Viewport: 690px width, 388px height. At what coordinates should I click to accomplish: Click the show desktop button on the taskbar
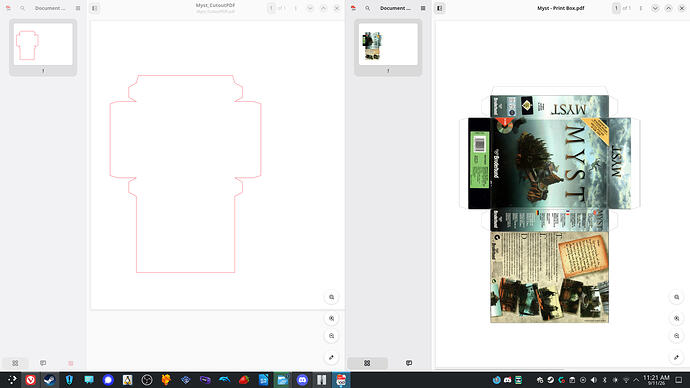(x=679, y=380)
